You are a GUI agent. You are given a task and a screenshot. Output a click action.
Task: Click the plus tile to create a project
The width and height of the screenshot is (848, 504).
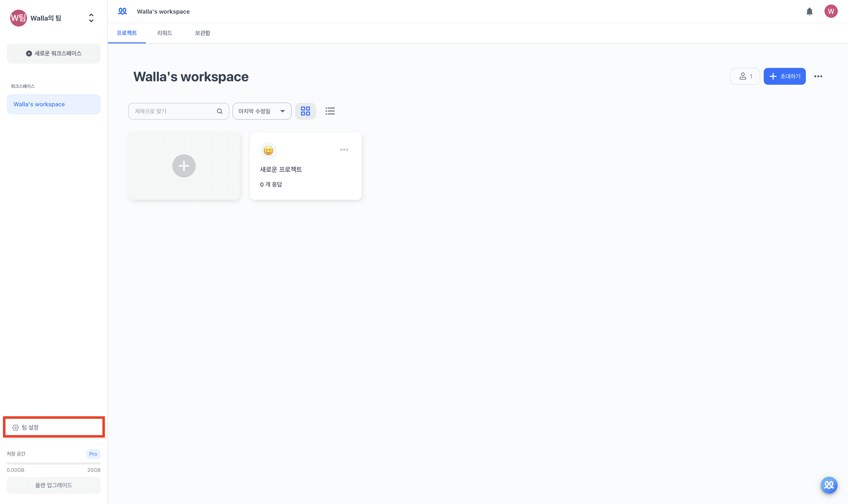[x=184, y=166]
